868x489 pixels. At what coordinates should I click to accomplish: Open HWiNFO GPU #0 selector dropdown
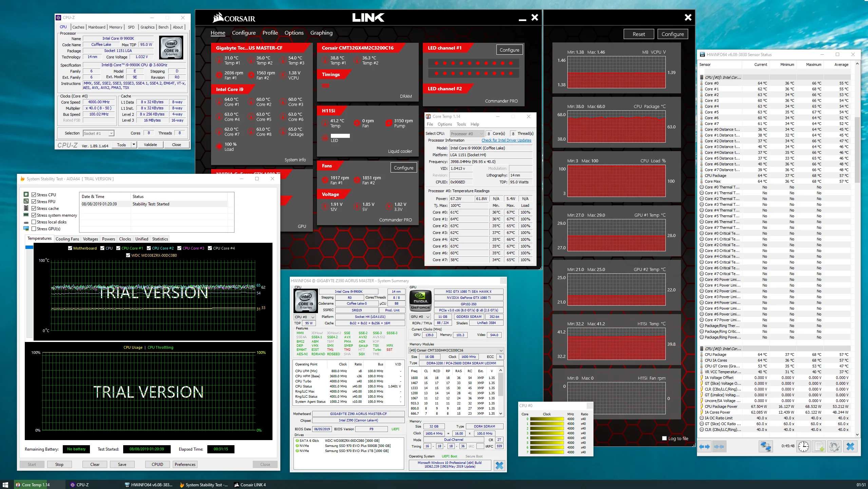tap(420, 316)
